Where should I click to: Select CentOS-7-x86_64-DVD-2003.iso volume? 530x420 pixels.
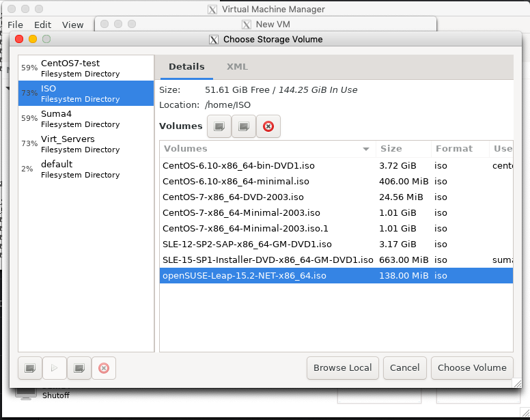(336, 197)
